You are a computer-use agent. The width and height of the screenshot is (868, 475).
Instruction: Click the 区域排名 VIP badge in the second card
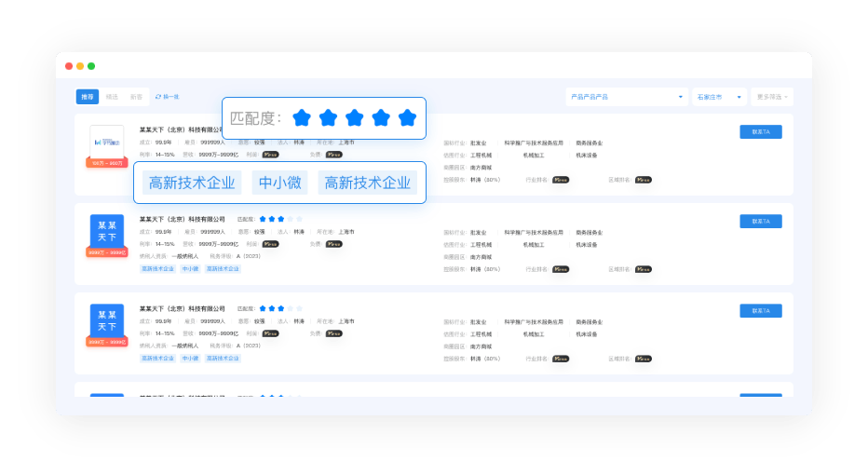point(644,269)
